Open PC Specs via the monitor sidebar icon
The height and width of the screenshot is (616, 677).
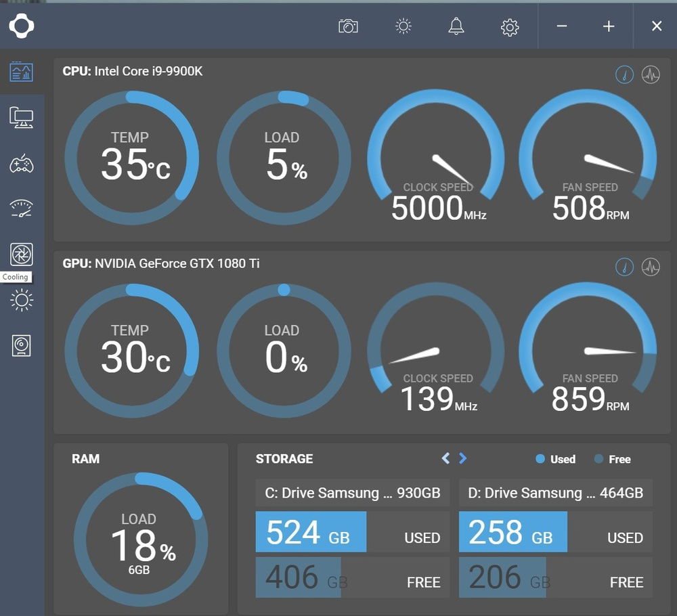pos(21,117)
